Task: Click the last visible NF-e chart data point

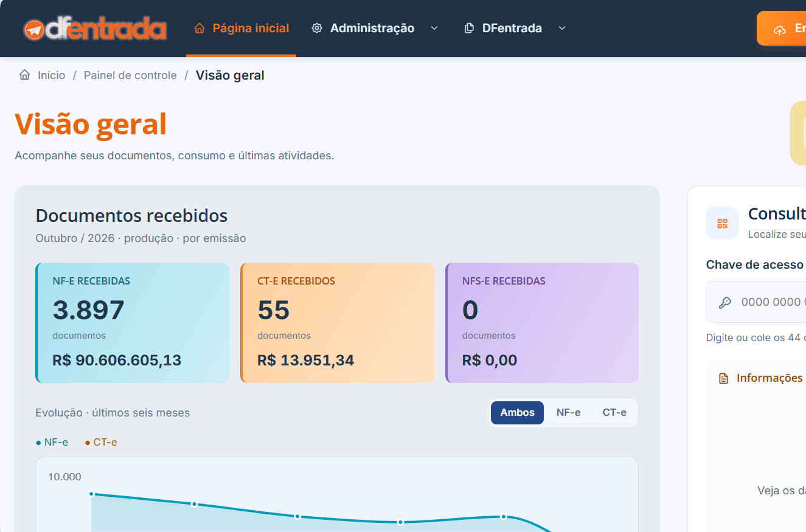Action: point(504,517)
